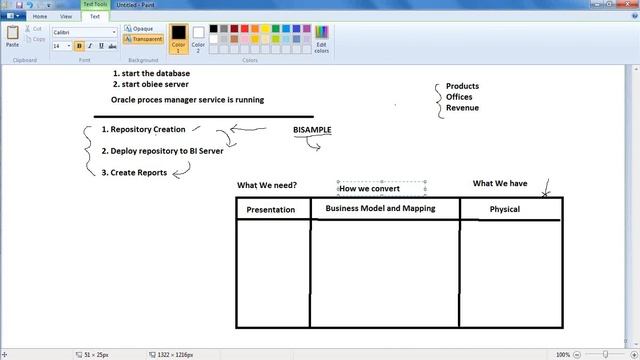Click the '3. Create Reports' text

(x=134, y=173)
